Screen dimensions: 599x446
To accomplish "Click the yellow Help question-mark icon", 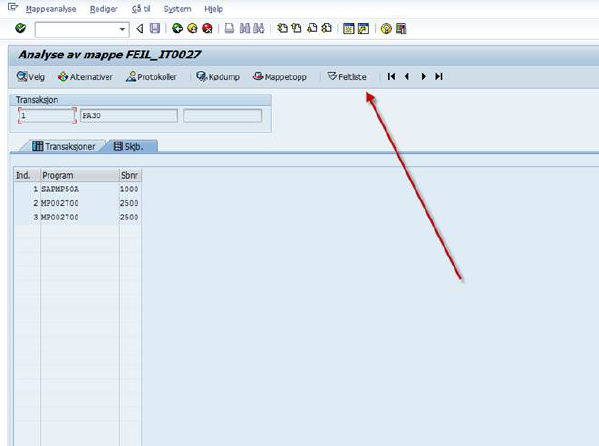I will coord(386,28).
